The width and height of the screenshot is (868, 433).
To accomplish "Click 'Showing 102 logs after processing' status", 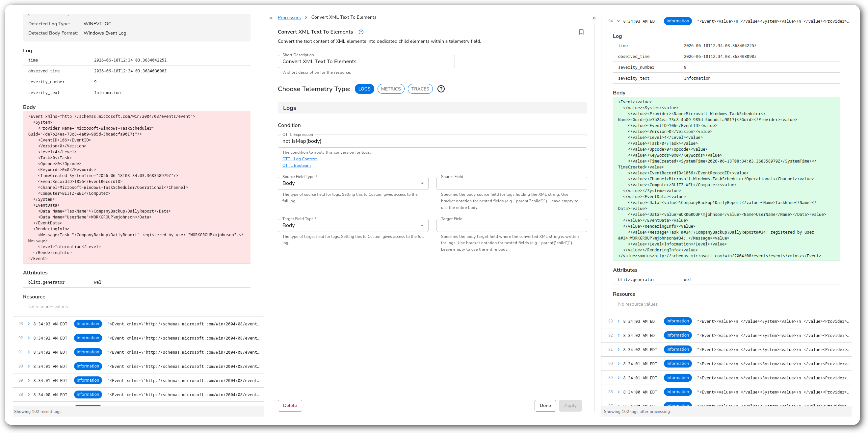I will click(637, 412).
